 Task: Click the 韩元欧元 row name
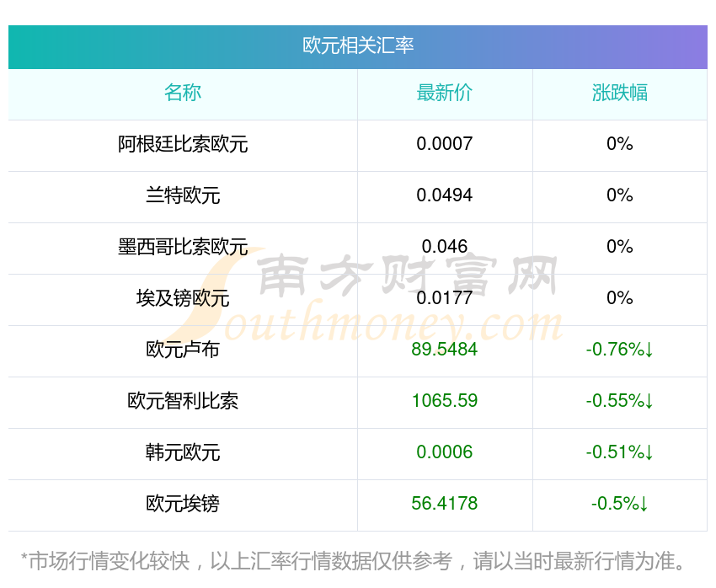tap(183, 452)
